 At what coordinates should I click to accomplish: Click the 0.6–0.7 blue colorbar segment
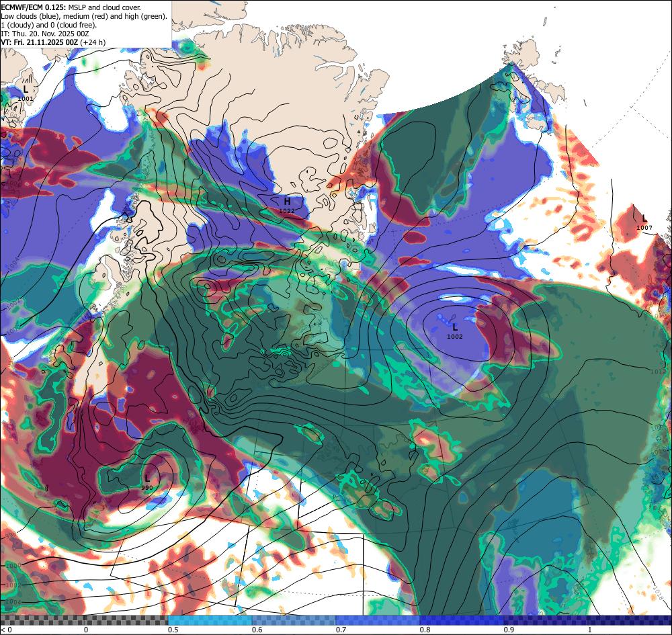tap(294, 620)
